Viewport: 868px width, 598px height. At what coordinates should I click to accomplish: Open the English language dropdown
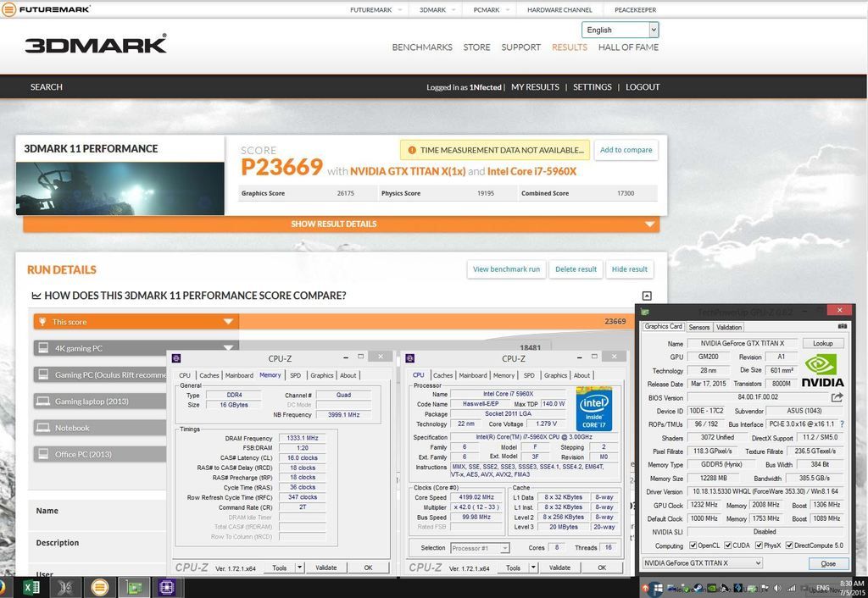[620, 30]
